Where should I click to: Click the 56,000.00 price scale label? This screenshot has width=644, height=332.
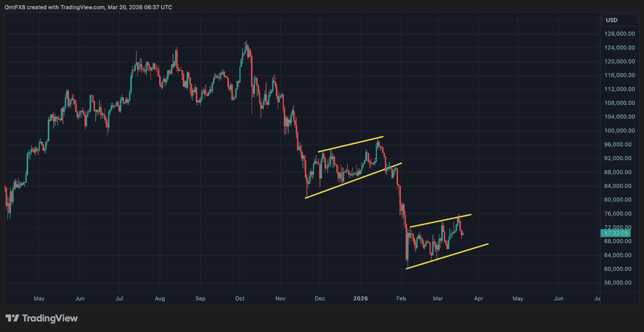coord(618,283)
